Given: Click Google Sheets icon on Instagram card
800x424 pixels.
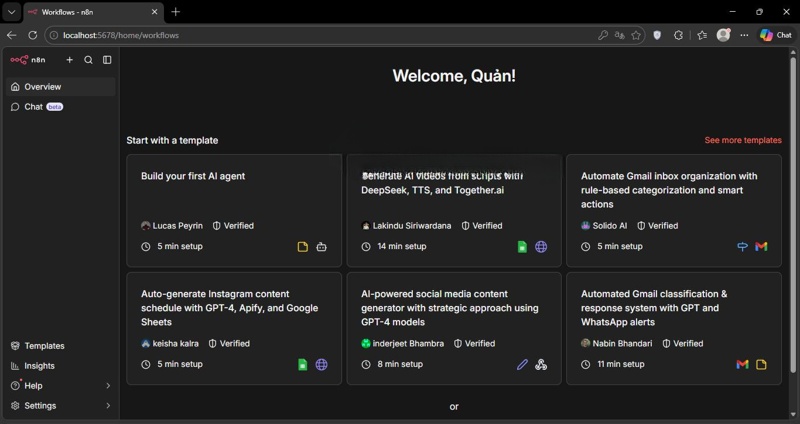Looking at the screenshot, I should [303, 364].
